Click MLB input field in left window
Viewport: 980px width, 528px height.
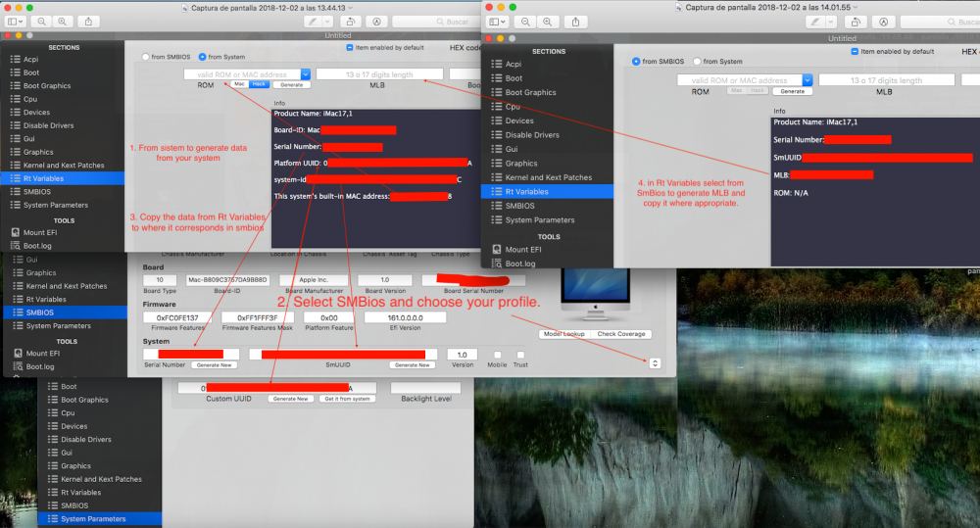(379, 74)
